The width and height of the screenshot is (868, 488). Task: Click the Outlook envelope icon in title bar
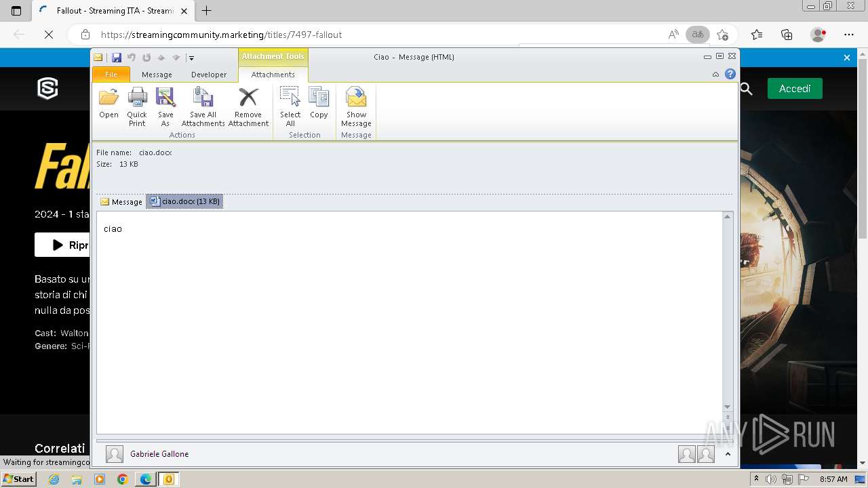click(98, 58)
